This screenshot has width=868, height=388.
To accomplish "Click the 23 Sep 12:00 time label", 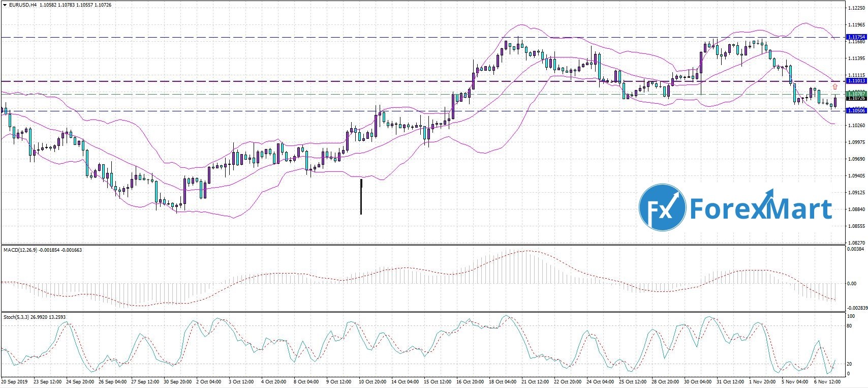I will pos(48,381).
